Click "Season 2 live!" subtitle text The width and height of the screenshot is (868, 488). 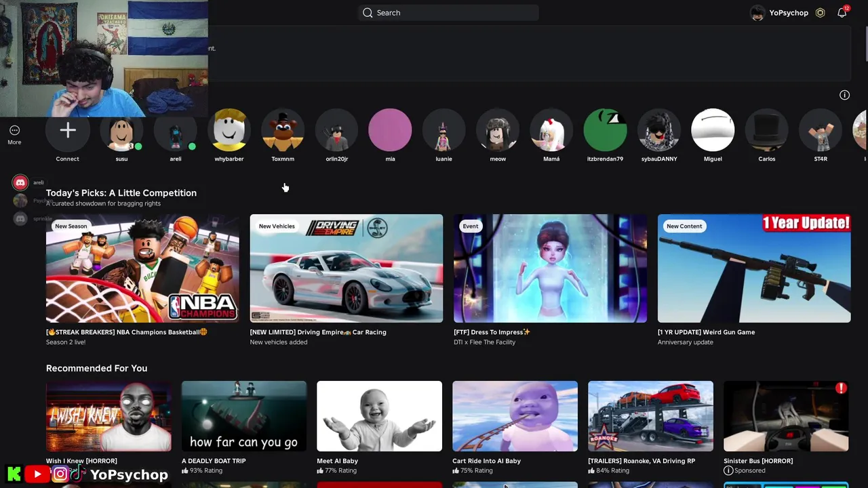tap(66, 342)
